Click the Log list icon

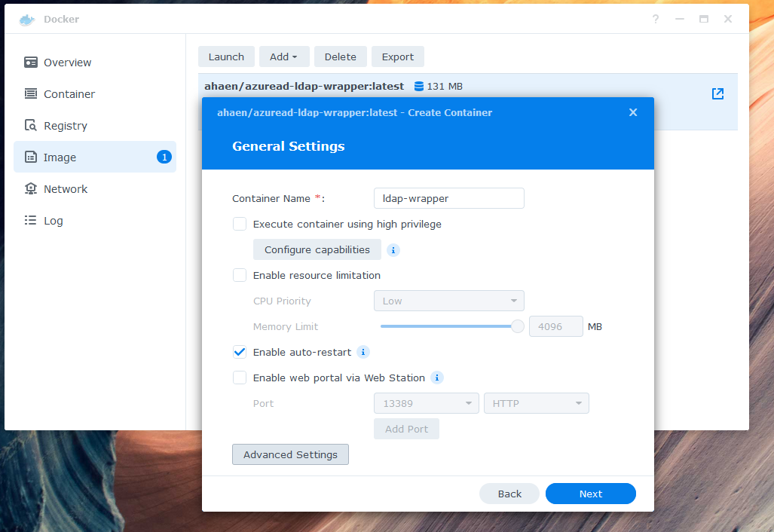[31, 220]
